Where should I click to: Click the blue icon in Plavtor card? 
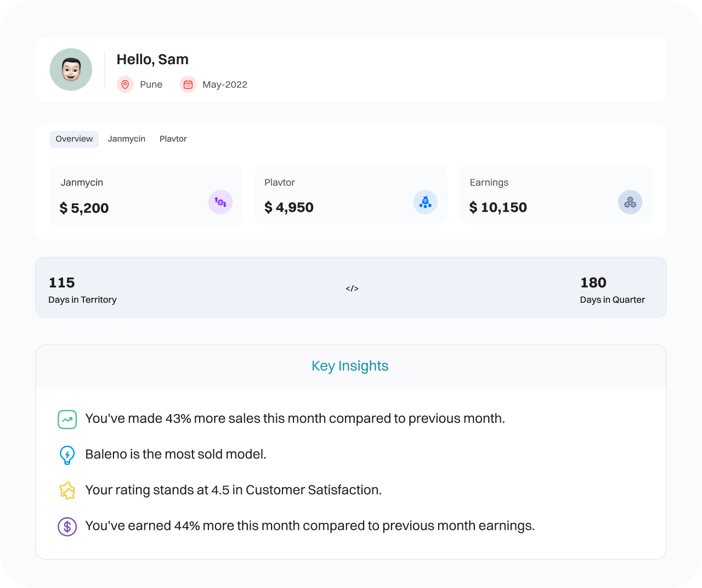pos(425,202)
